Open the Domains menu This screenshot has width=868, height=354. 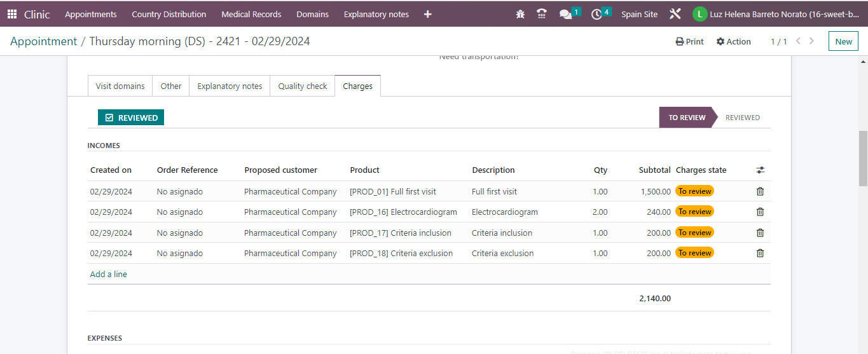313,14
